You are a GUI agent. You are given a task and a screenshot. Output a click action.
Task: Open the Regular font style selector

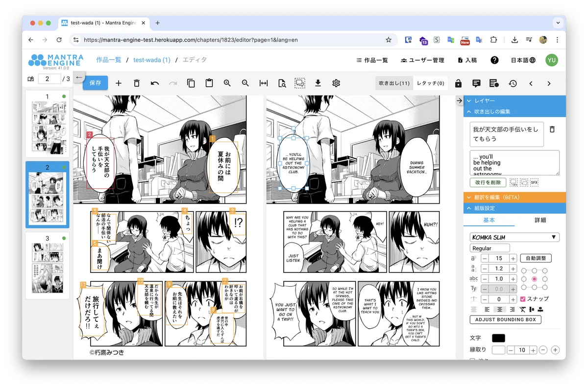point(490,248)
